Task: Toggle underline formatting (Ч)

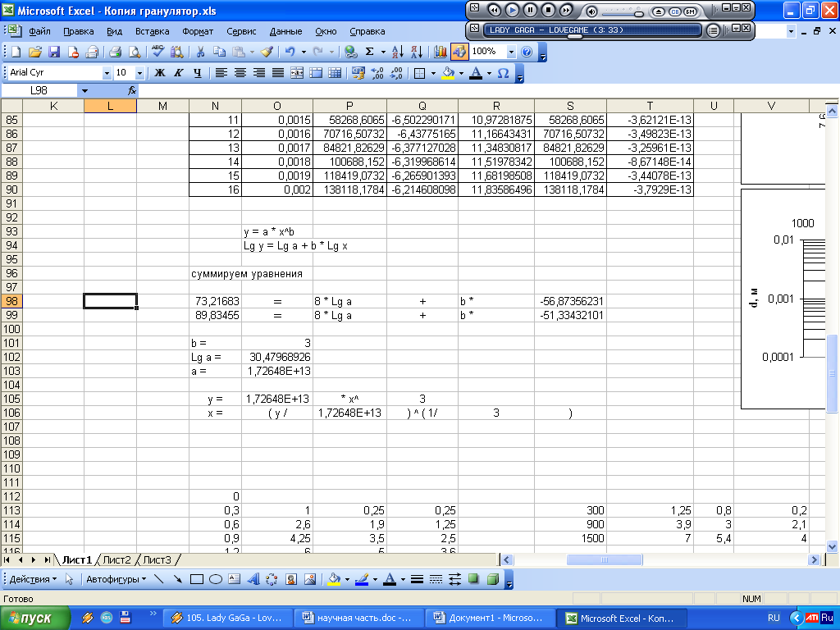Action: click(x=197, y=73)
